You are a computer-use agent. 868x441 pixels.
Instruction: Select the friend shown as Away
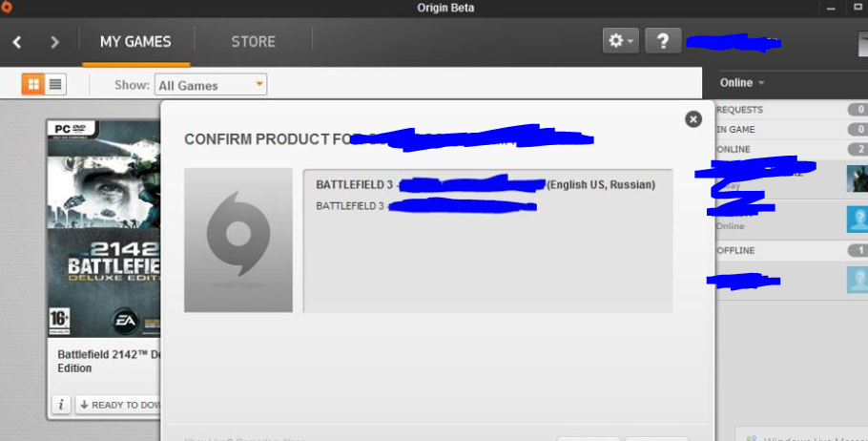(792, 178)
